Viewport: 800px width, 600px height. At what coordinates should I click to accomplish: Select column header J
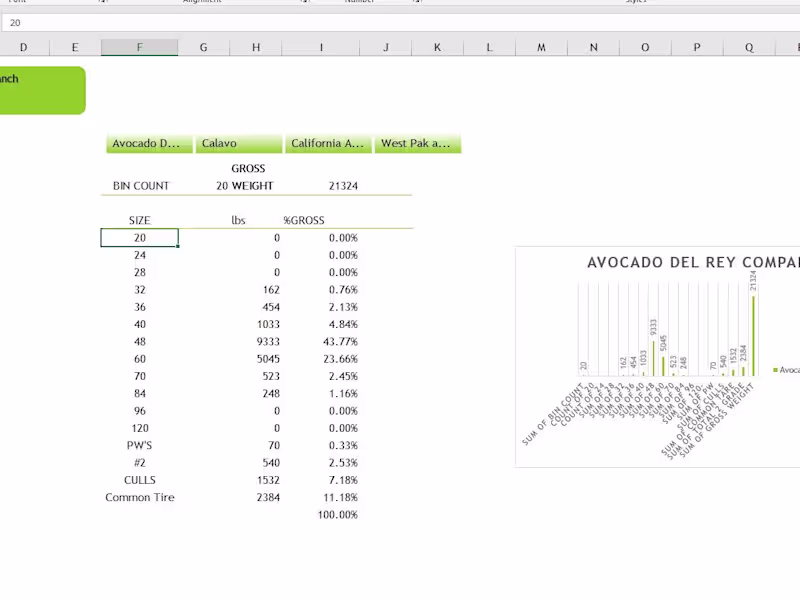coord(385,46)
